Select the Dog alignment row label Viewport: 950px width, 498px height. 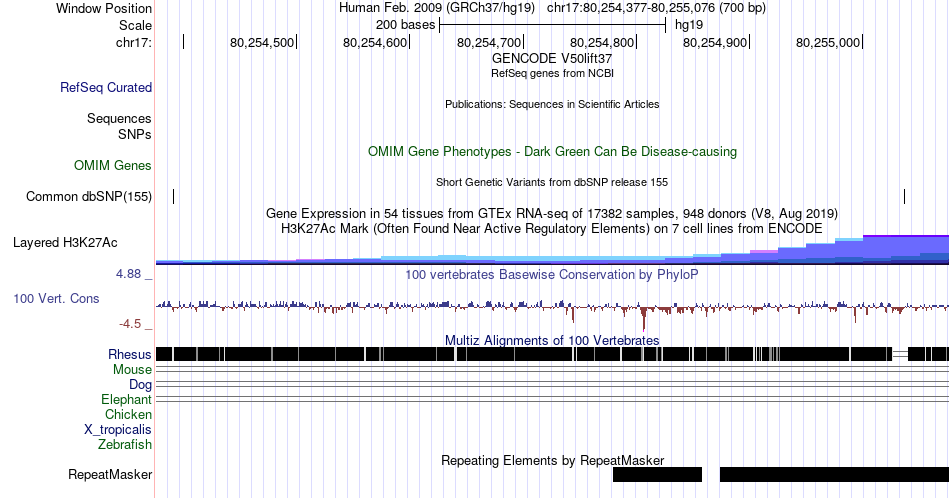pos(141,385)
